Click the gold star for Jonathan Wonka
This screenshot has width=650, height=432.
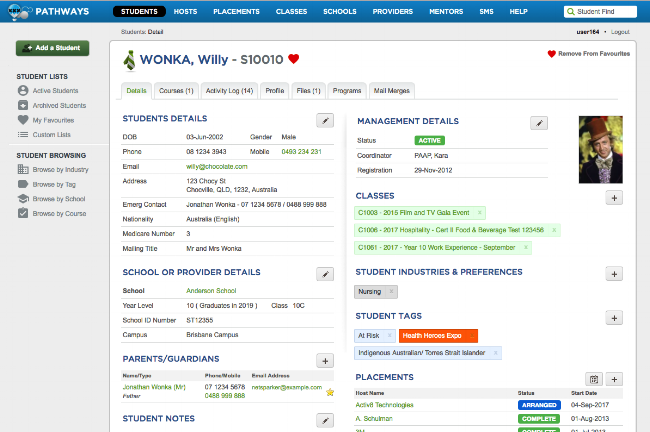pyautogui.click(x=330, y=392)
